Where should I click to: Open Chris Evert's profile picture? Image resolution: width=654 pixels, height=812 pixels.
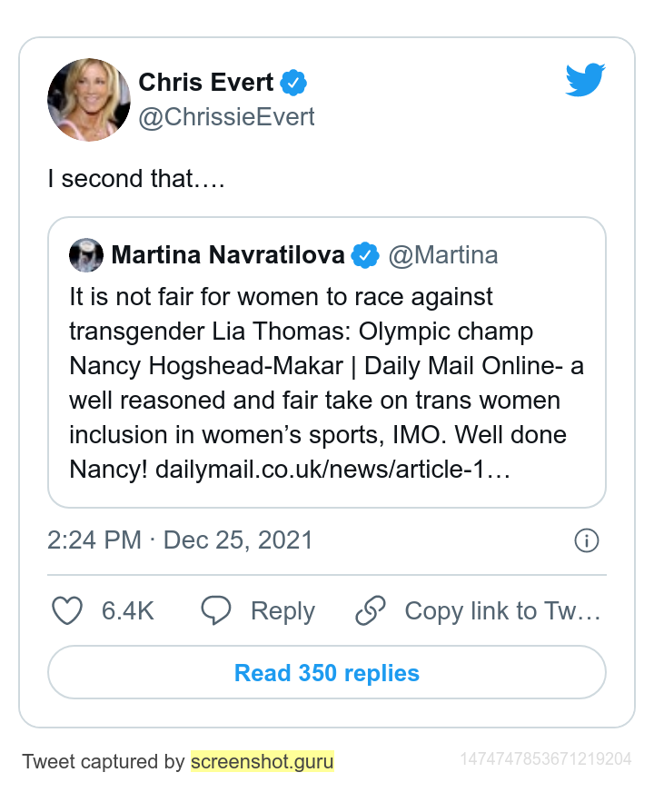[x=88, y=99]
